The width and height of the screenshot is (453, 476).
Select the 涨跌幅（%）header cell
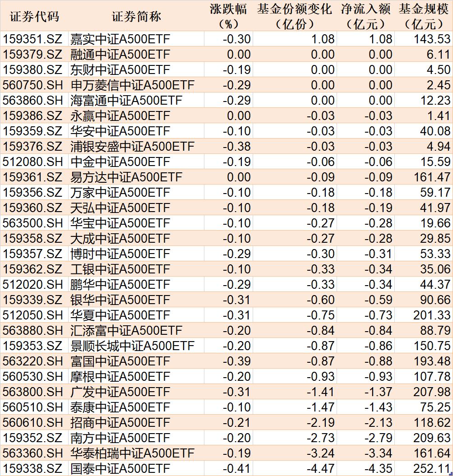click(x=228, y=16)
